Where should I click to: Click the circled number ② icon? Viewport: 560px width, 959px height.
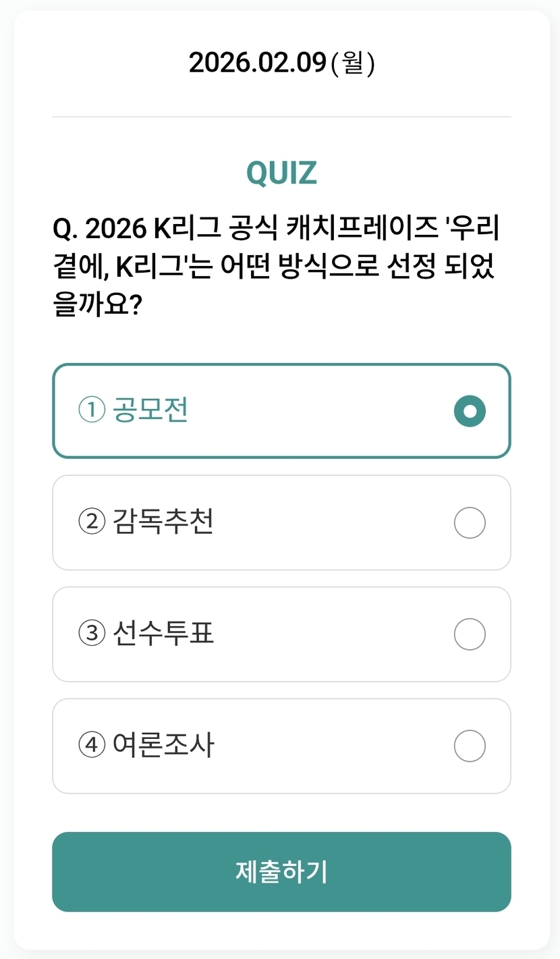(x=92, y=522)
